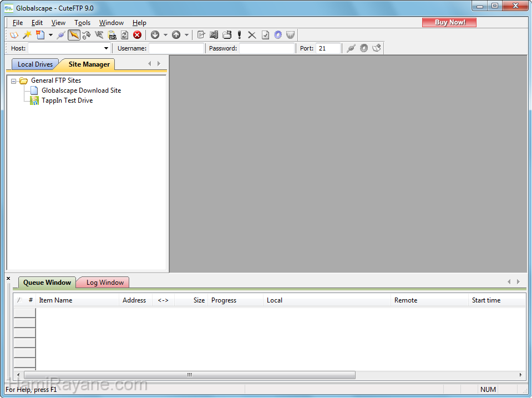532x398 pixels.
Task: Click the Properties checkmark document icon
Action: [265, 34]
